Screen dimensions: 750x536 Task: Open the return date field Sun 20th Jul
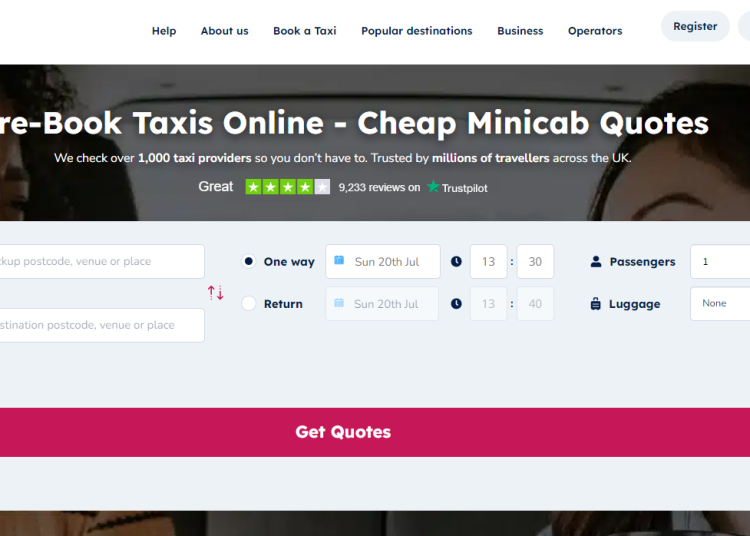tap(382, 304)
